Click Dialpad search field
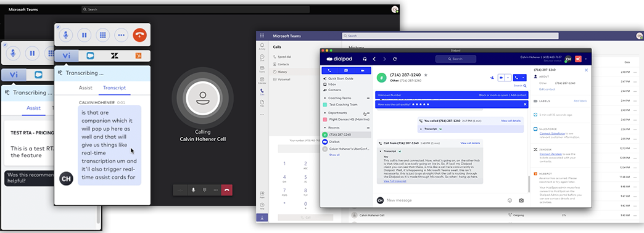Image resolution: width=644 pixels, height=233 pixels. pyautogui.click(x=456, y=59)
